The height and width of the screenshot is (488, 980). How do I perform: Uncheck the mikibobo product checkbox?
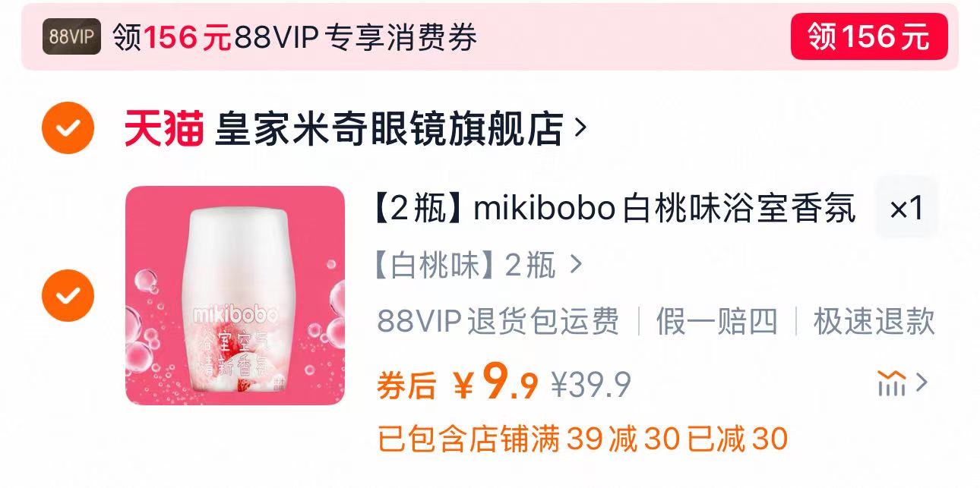68,295
